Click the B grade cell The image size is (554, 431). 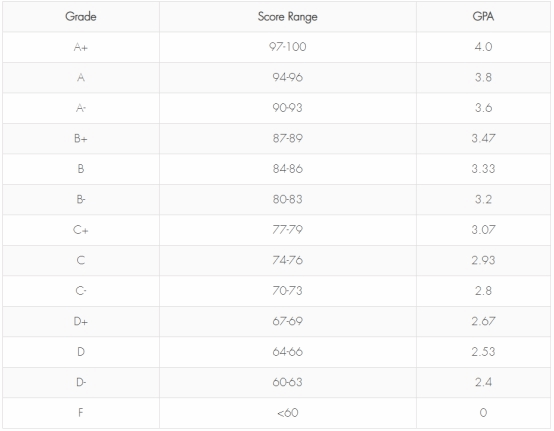(x=81, y=169)
